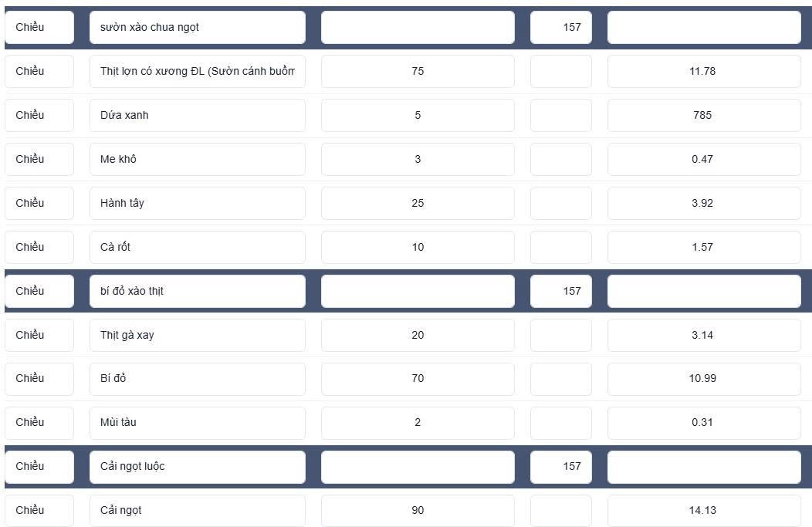Click the 'Cải ngọt luộc' dish header field
The height and width of the screenshot is (527, 812).
click(x=198, y=467)
